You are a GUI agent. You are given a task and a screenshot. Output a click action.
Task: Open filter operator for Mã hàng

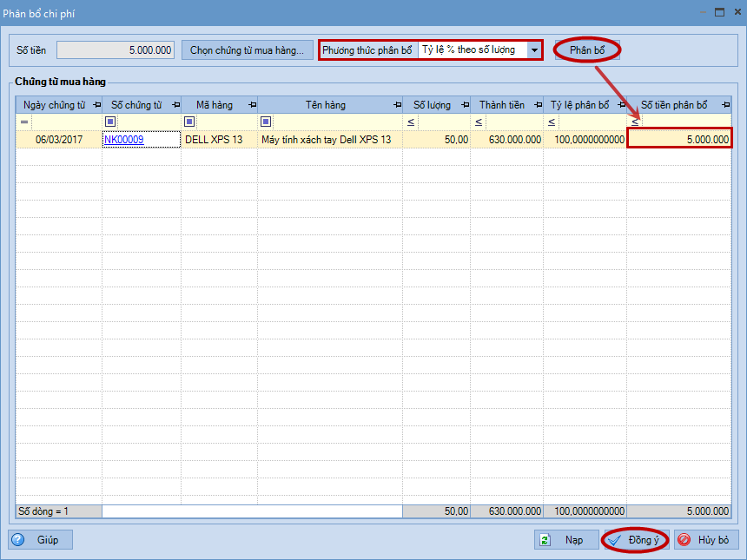(x=189, y=122)
